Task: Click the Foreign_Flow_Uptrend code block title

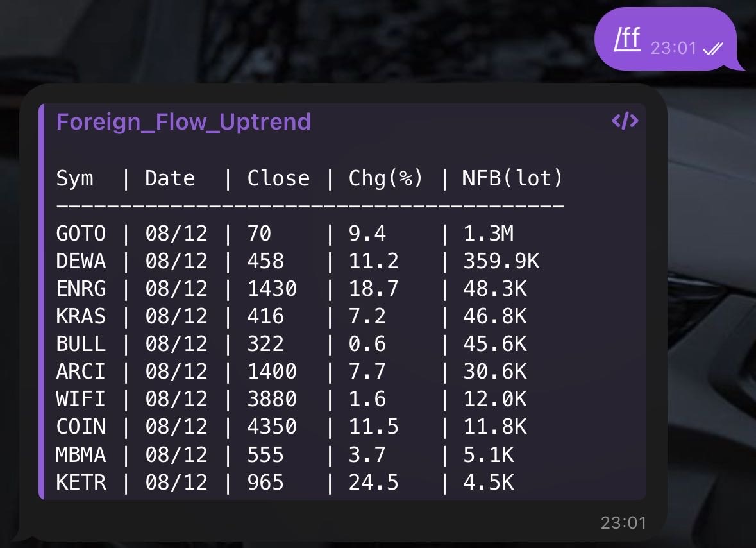Action: [x=183, y=121]
